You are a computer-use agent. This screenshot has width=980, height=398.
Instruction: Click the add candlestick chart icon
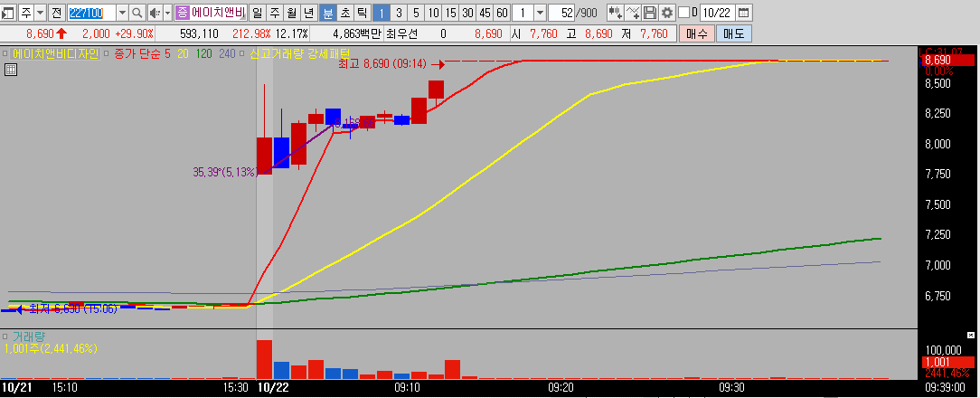tap(615, 12)
